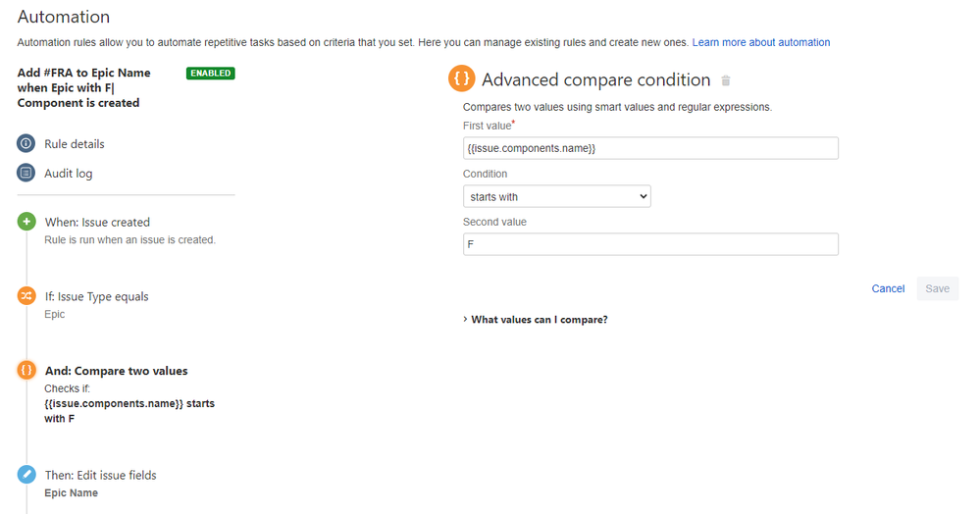The height and width of the screenshot is (514, 980).
Task: Click the Cancel link
Action: click(888, 288)
